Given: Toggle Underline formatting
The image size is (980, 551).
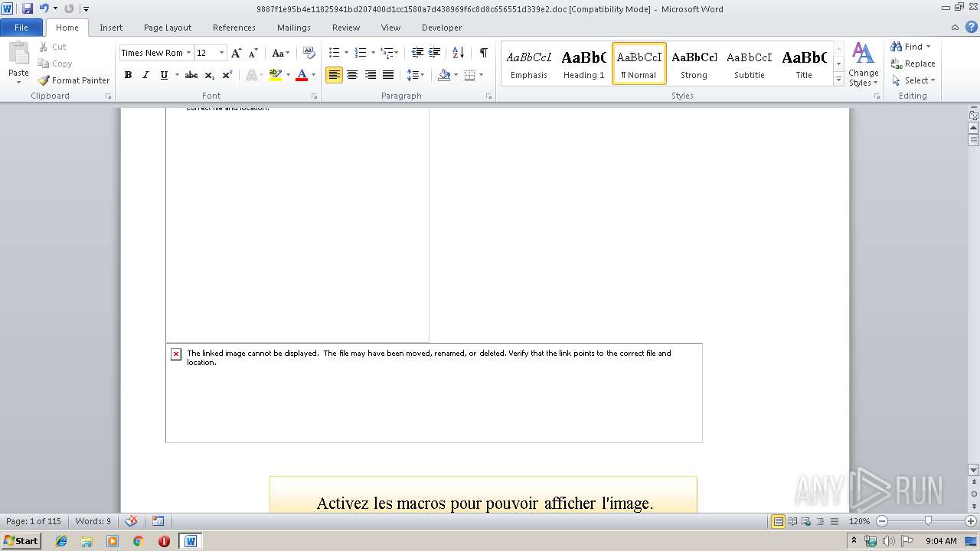Looking at the screenshot, I should [x=164, y=75].
